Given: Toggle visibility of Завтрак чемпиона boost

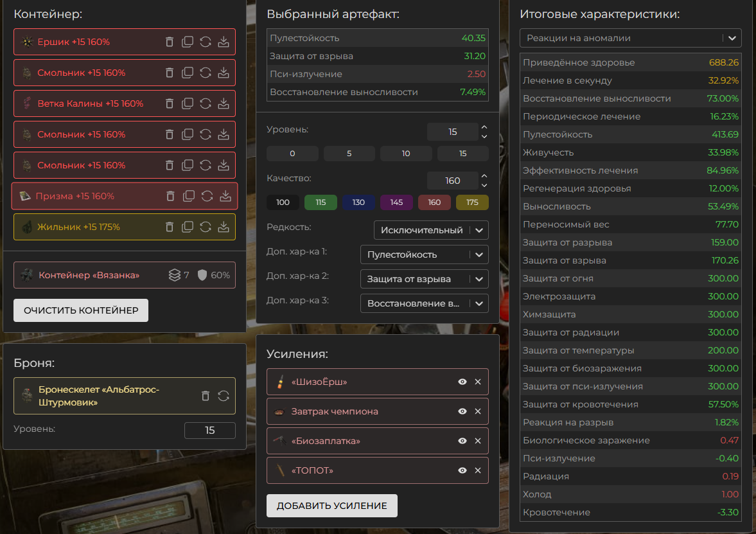Looking at the screenshot, I should pos(462,412).
